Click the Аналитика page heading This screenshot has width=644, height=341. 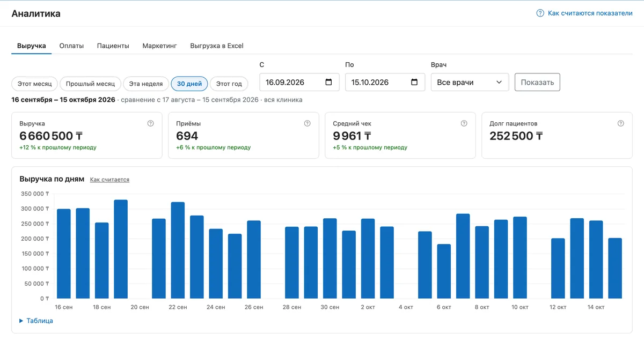36,13
